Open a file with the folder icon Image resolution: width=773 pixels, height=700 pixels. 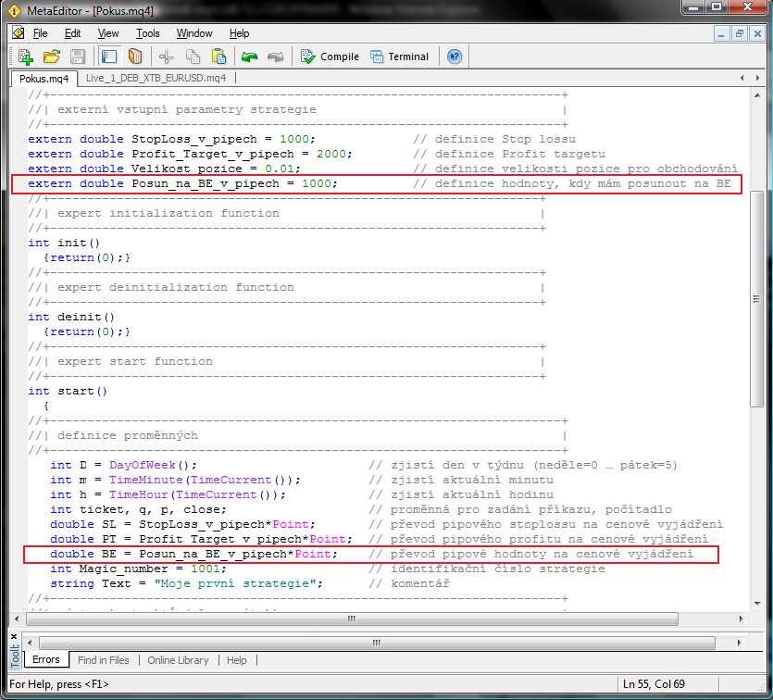(x=51, y=56)
